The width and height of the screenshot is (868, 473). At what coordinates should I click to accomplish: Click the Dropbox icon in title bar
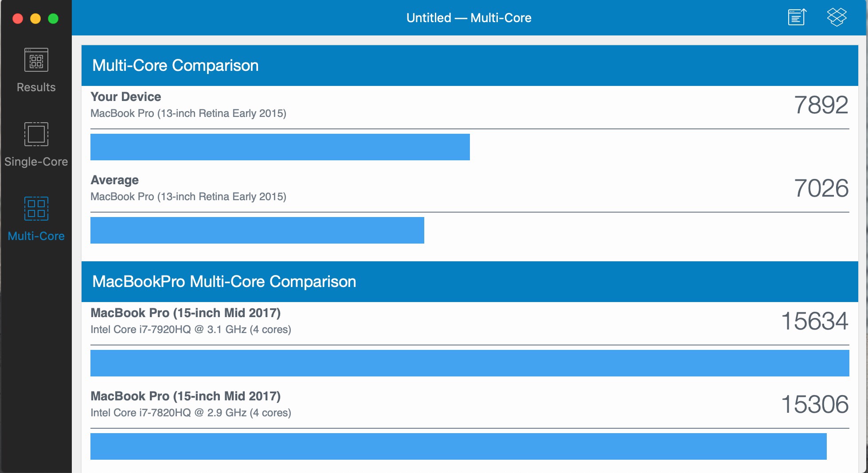837,18
